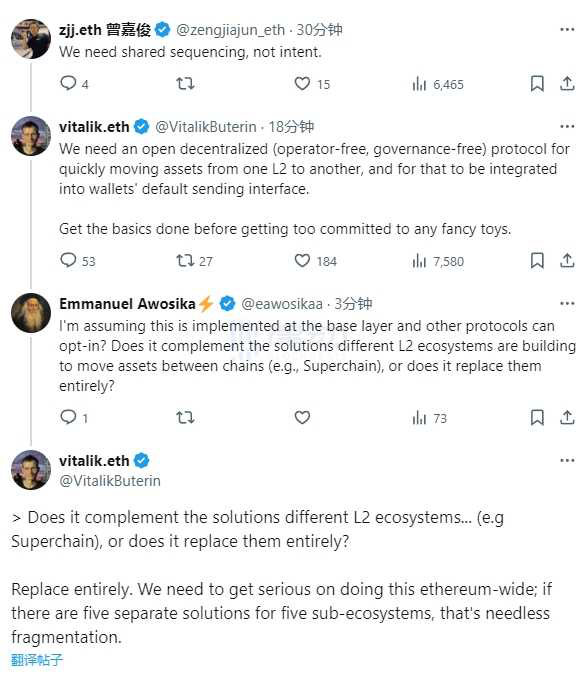Open @zengjiajun_eth profile handle
The width and height of the screenshot is (579, 681).
click(230, 30)
